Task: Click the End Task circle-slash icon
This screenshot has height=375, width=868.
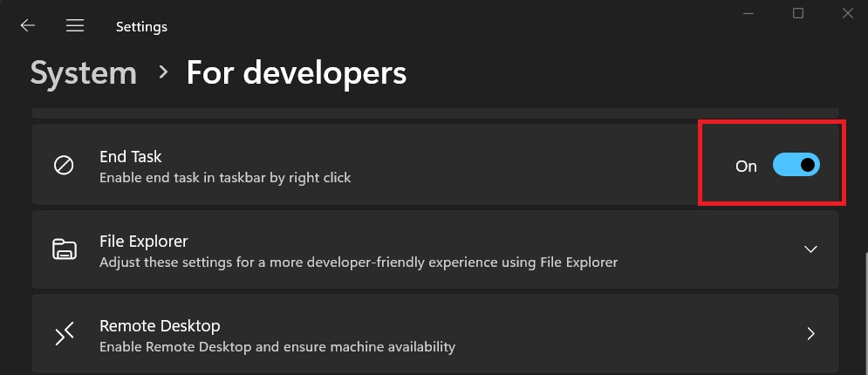Action: (x=64, y=166)
